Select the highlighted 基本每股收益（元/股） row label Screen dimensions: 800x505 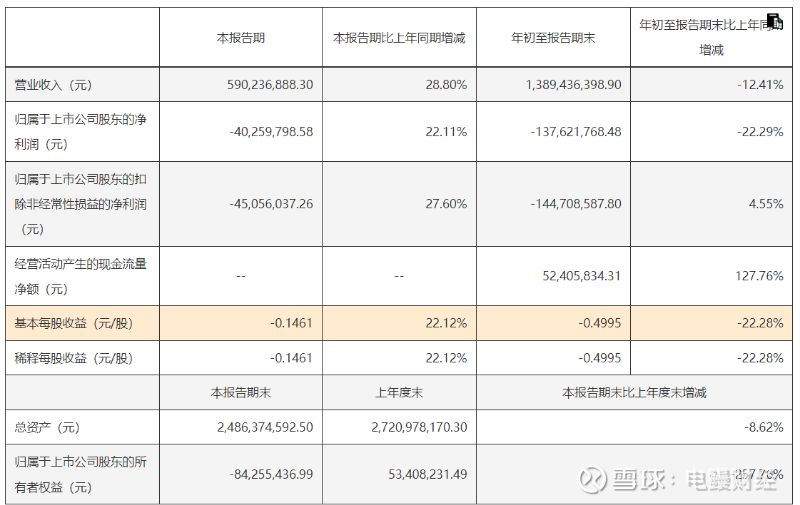(x=74, y=323)
